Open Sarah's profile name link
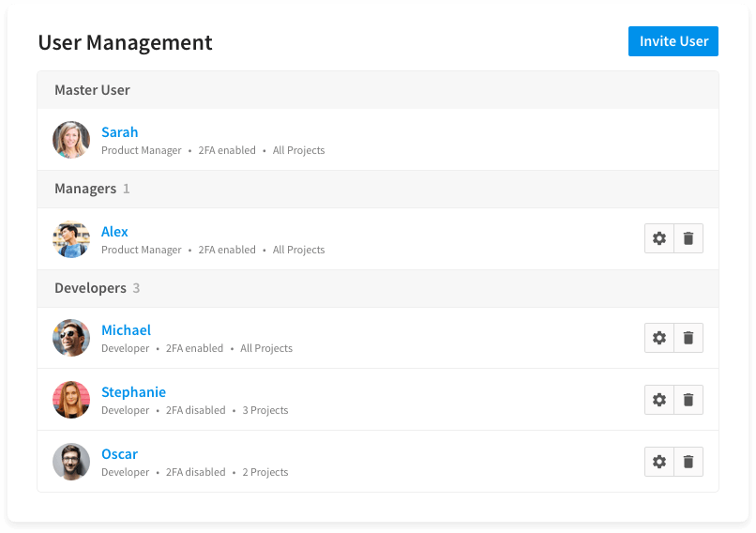Viewport: 756px width, 533px height. pos(119,132)
